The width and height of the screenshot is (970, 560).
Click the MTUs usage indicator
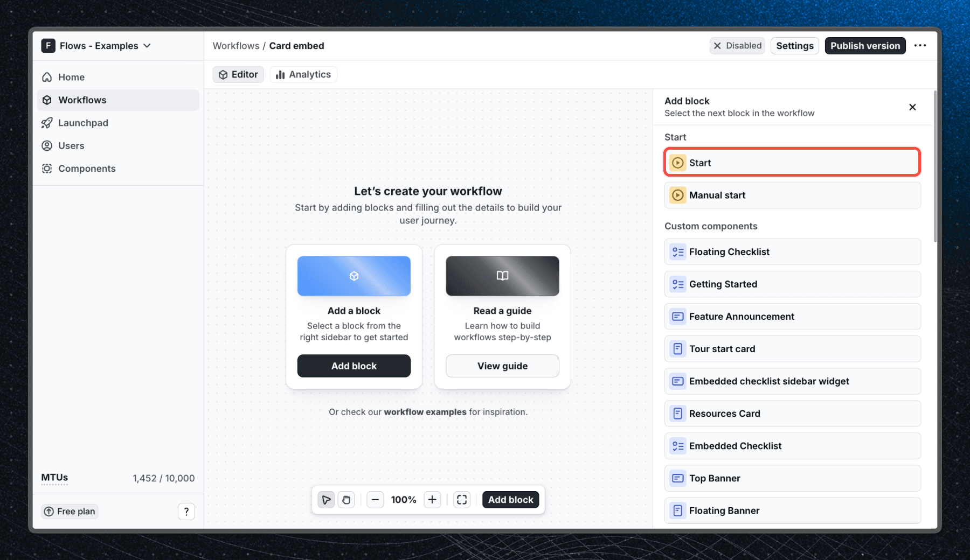click(x=54, y=478)
